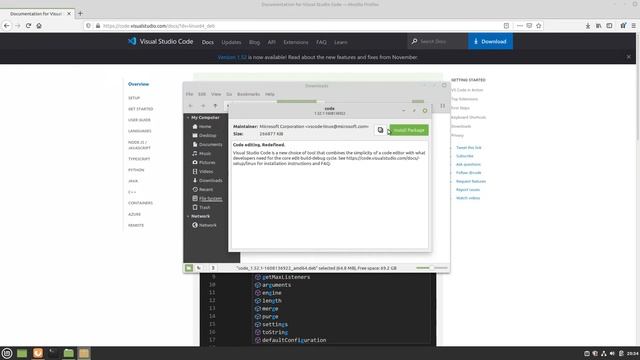Open Home in the file manager sidebar

[205, 127]
